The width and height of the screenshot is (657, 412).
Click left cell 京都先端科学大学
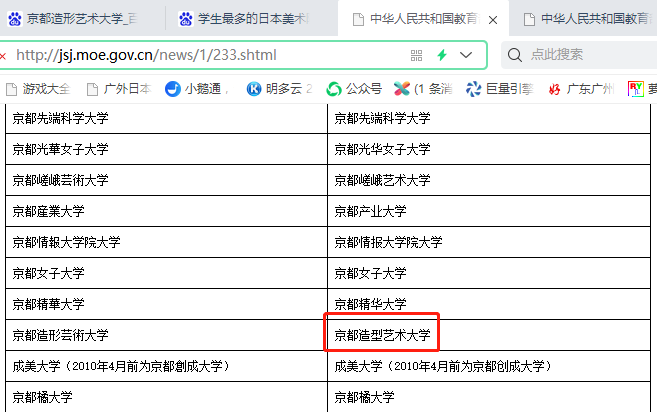pyautogui.click(x=166, y=118)
